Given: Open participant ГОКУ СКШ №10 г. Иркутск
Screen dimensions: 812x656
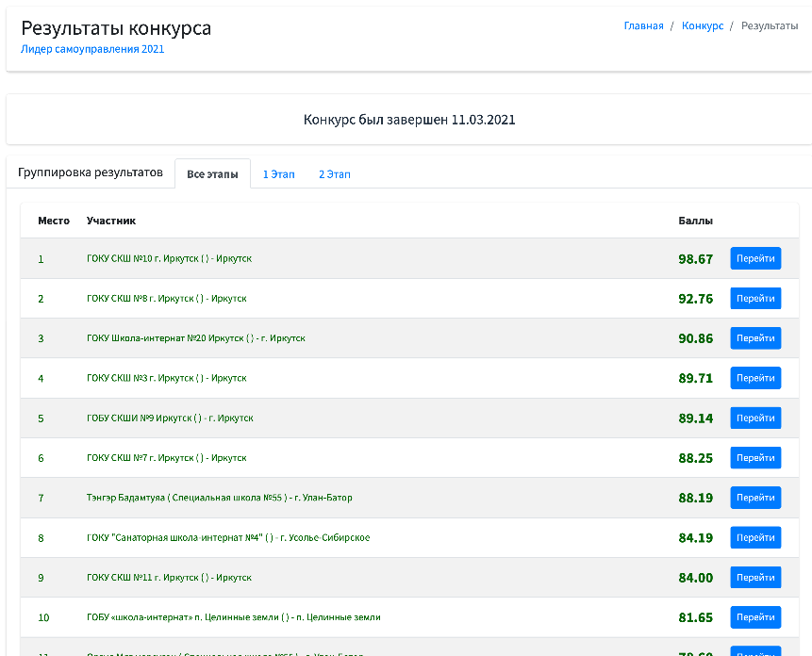Looking at the screenshot, I should pyautogui.click(x=169, y=258).
